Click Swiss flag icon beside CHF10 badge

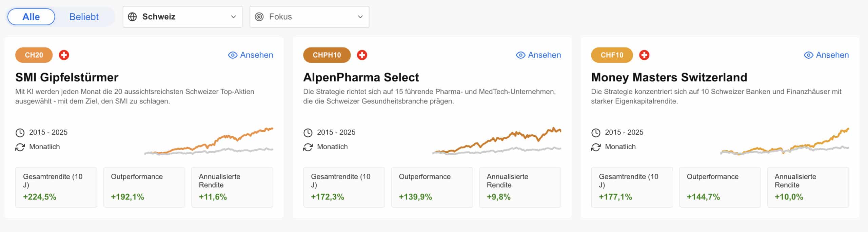pos(644,55)
